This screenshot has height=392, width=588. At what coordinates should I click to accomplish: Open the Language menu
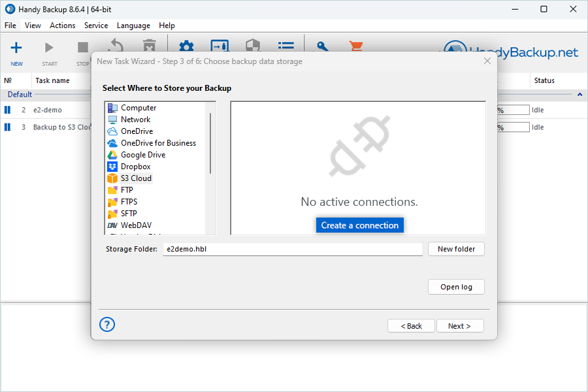pyautogui.click(x=133, y=25)
